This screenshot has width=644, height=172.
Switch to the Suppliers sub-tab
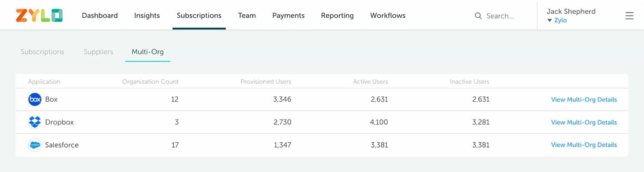click(x=98, y=52)
